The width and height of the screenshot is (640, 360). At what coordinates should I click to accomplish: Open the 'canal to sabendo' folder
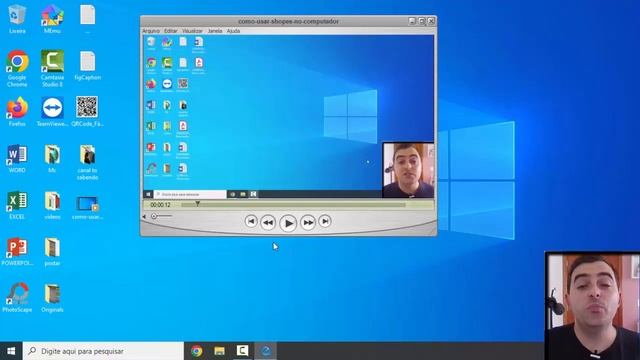(x=87, y=162)
